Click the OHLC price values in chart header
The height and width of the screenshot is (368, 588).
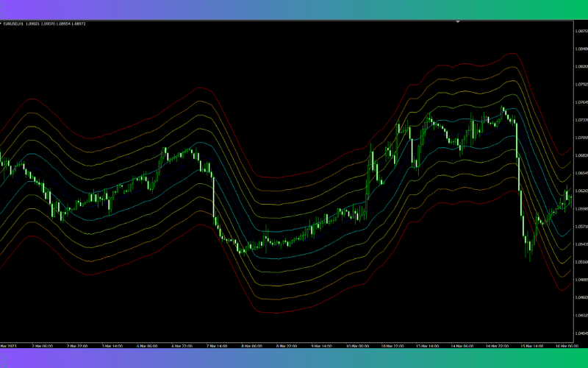point(57,24)
